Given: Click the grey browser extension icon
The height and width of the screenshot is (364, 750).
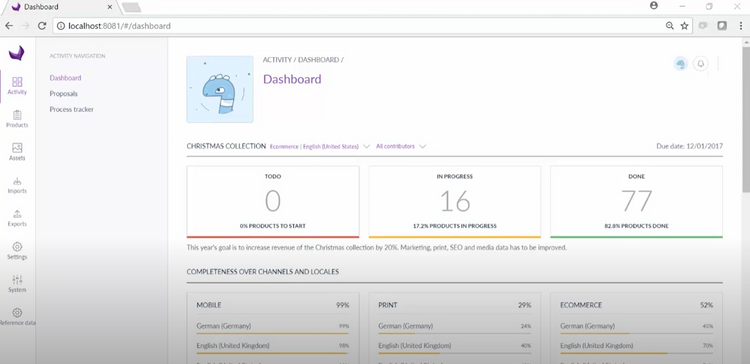Looking at the screenshot, I should (703, 26).
